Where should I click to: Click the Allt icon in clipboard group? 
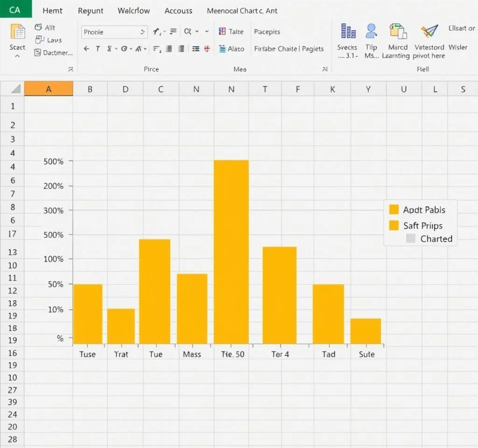[39, 28]
